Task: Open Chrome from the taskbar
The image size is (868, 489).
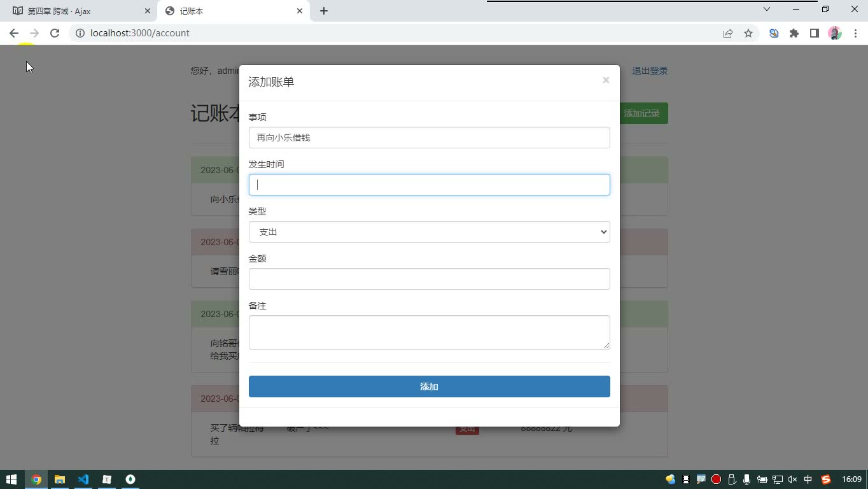Action: pyautogui.click(x=36, y=479)
